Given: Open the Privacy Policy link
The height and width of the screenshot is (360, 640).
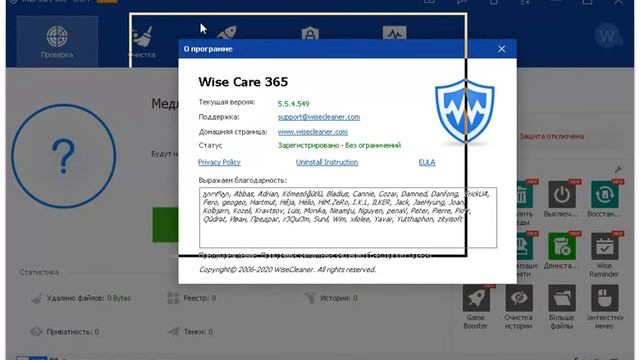Looking at the screenshot, I should (x=219, y=162).
